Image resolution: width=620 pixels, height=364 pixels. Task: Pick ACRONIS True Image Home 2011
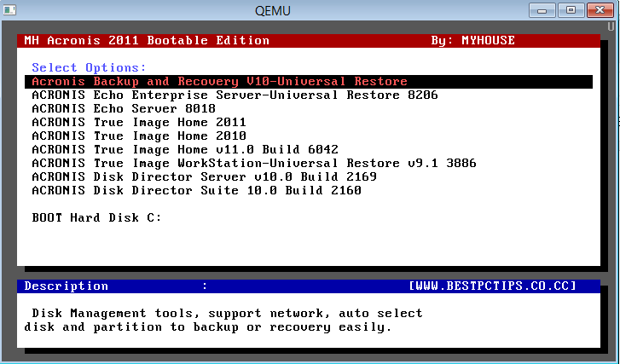pyautogui.click(x=139, y=123)
